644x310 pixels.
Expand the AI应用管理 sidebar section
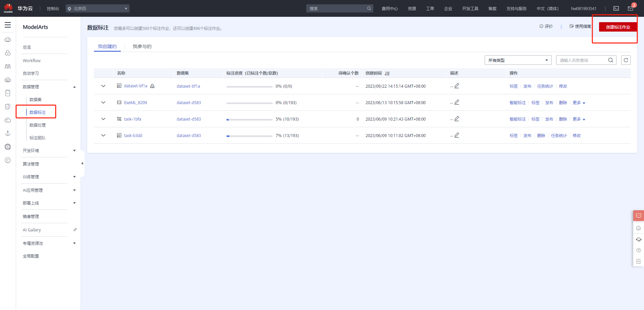click(74, 190)
